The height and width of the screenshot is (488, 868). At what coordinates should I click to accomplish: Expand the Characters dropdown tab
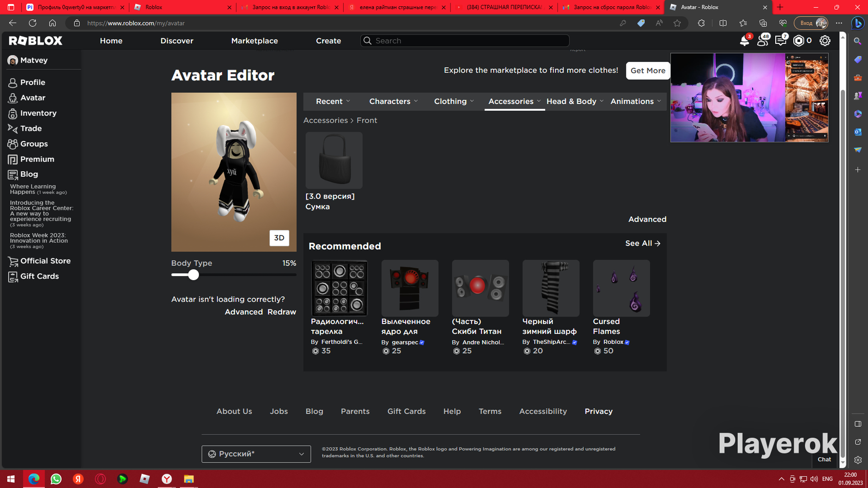point(393,102)
